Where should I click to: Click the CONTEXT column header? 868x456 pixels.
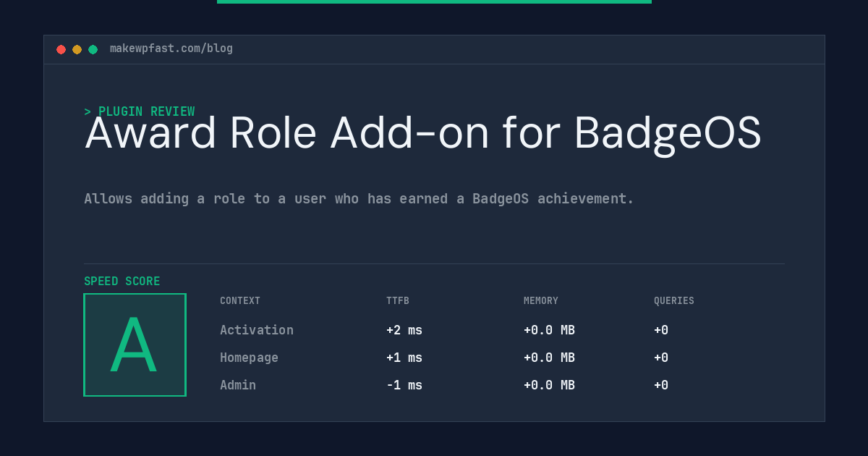[240, 301]
